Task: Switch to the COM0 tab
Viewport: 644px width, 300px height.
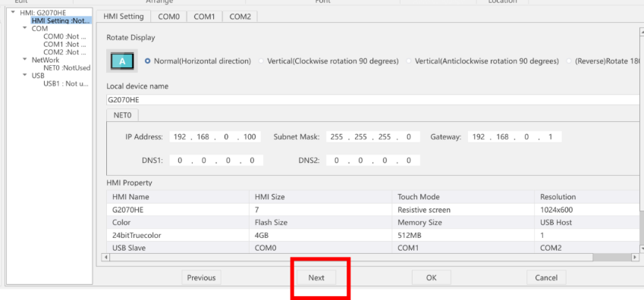Action: 169,17
